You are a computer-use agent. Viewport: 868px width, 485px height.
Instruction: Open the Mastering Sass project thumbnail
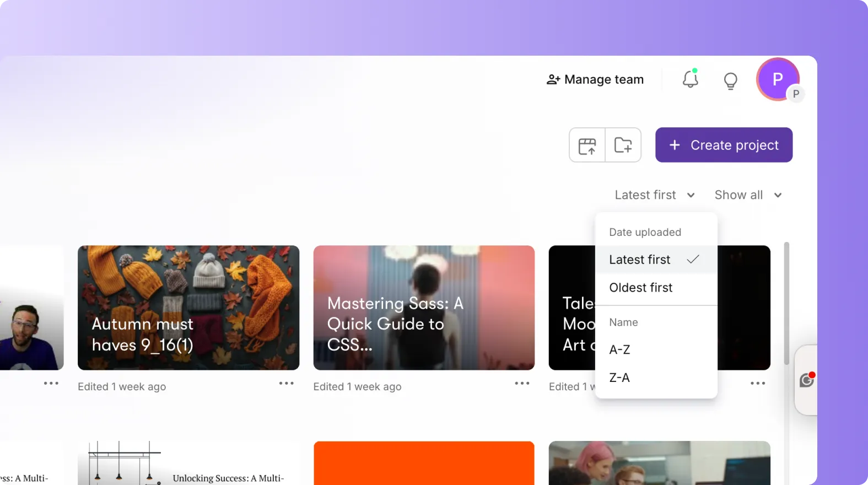click(424, 308)
